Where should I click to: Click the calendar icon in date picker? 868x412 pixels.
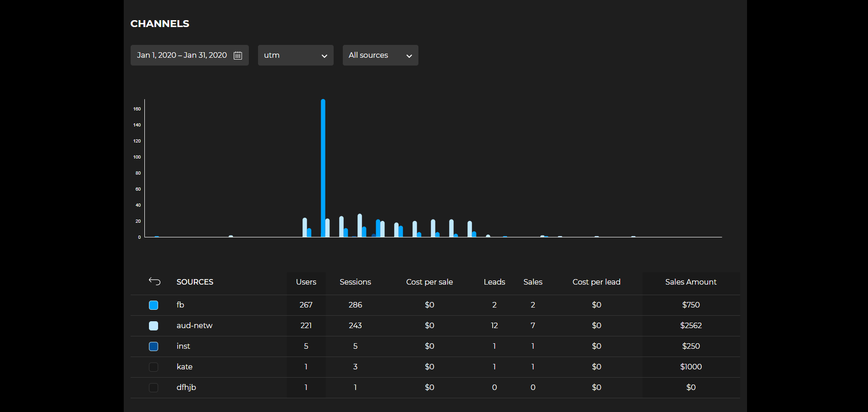click(238, 55)
